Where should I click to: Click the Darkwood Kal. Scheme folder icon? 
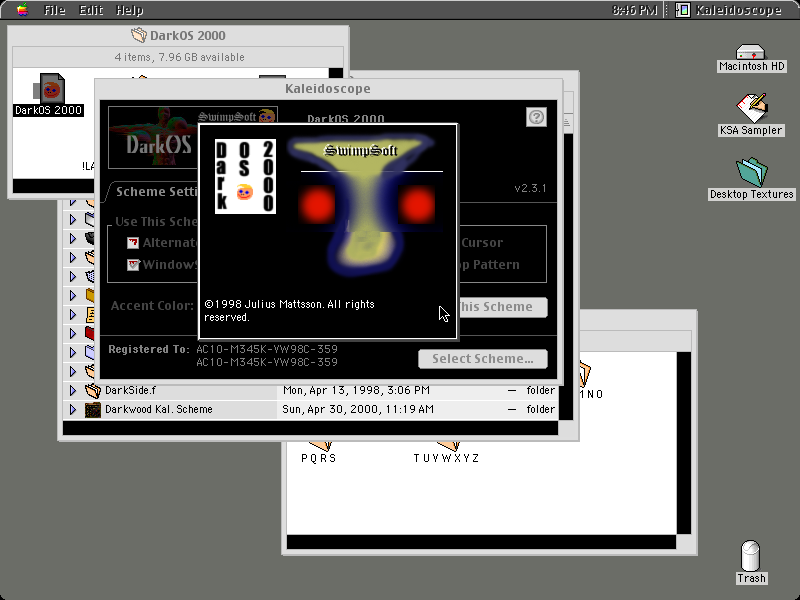92,410
